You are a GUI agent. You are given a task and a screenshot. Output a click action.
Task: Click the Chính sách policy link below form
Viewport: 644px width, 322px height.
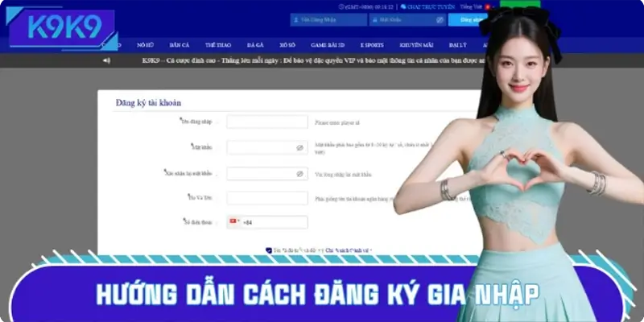[348, 250]
